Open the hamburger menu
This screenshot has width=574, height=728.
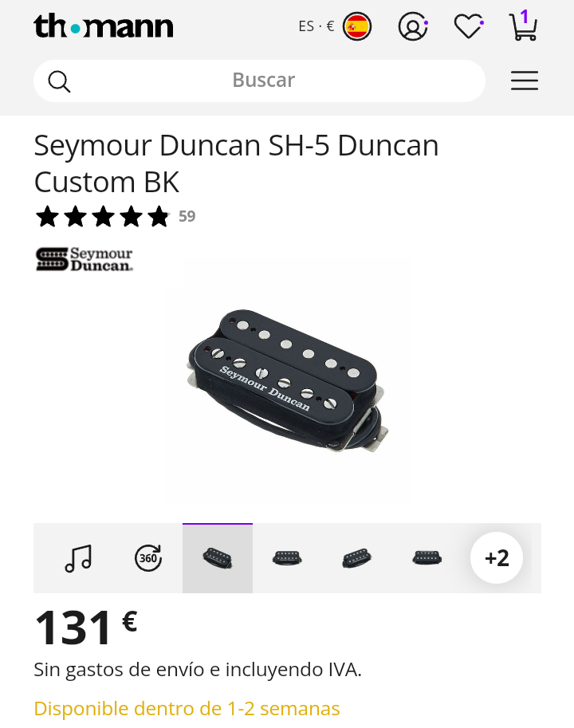click(x=525, y=81)
